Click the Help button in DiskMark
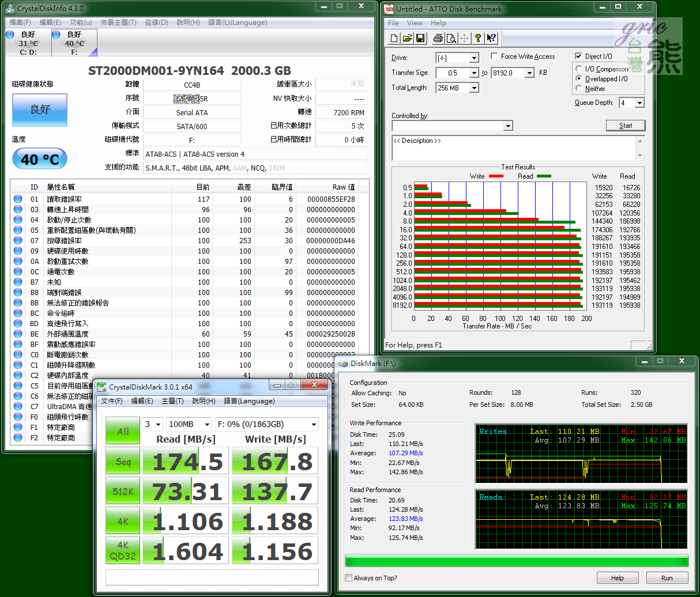 (x=618, y=578)
